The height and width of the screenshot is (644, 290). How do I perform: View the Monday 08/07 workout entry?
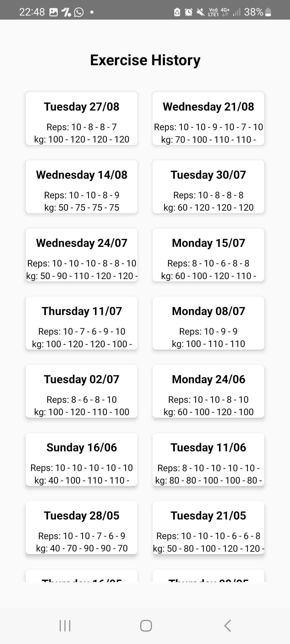point(208,323)
